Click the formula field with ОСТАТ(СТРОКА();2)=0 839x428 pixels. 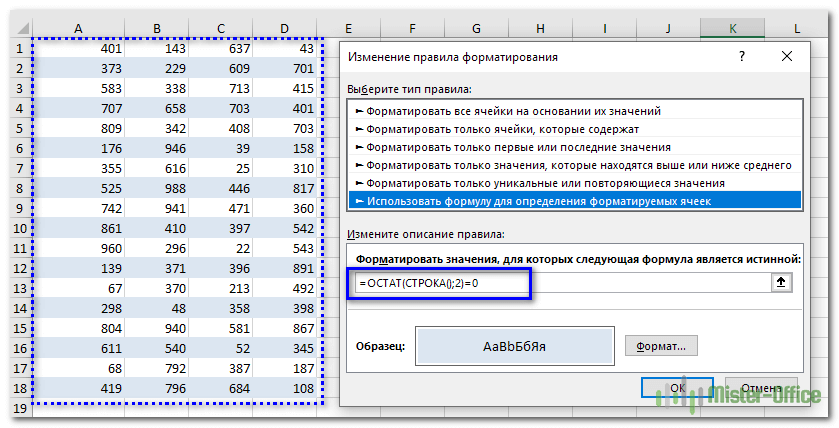(x=440, y=283)
